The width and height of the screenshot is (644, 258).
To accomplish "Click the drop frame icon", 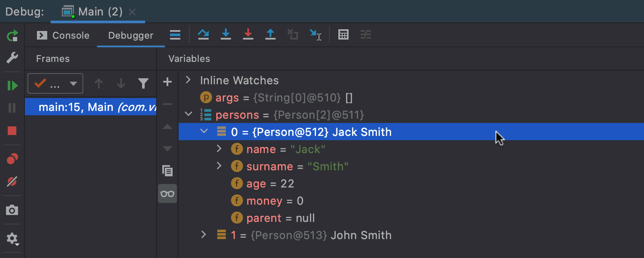I will [x=293, y=35].
